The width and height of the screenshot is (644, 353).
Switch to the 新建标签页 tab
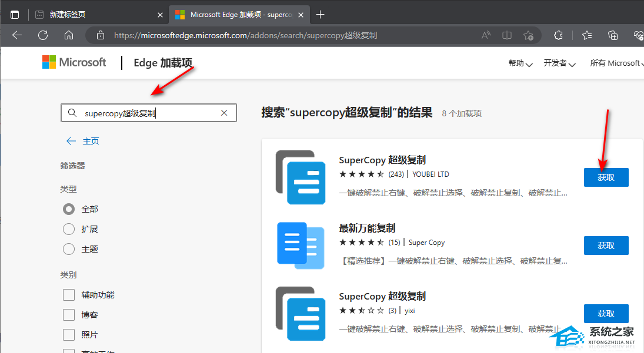99,15
